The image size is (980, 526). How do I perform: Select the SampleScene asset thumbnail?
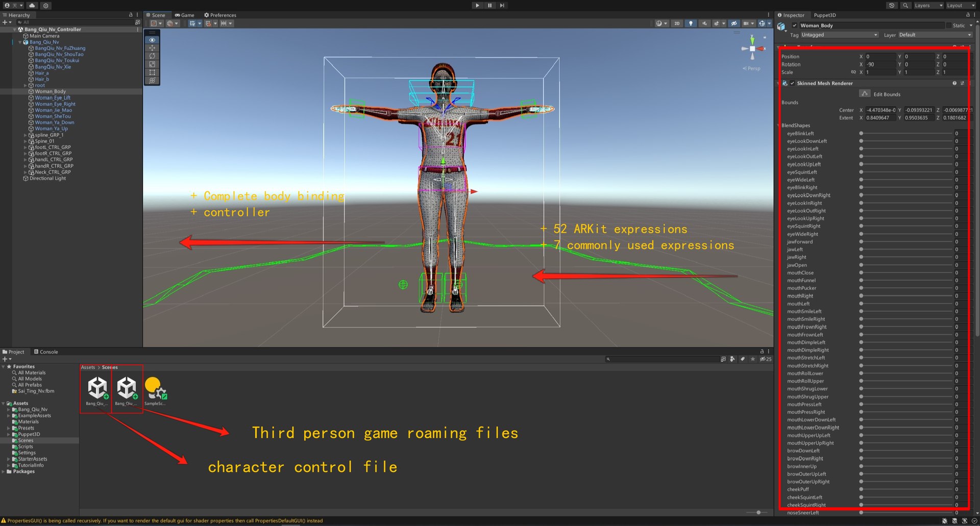point(155,391)
